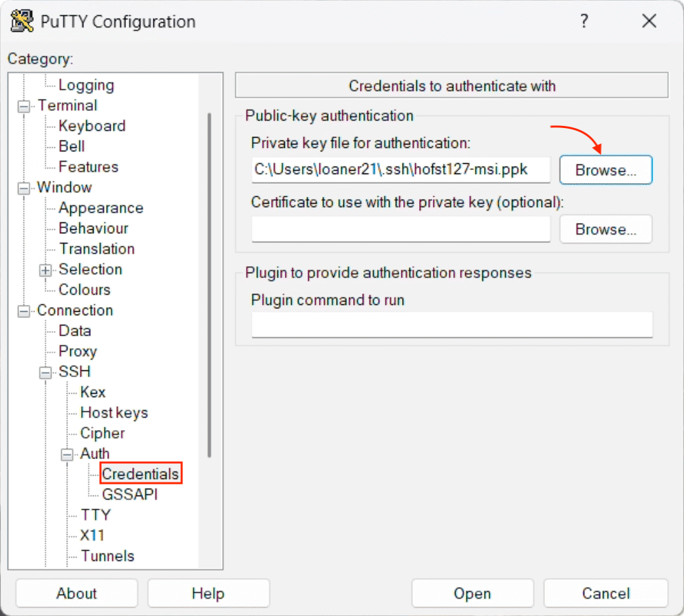Select the Auth category label
The image size is (684, 616).
(95, 454)
